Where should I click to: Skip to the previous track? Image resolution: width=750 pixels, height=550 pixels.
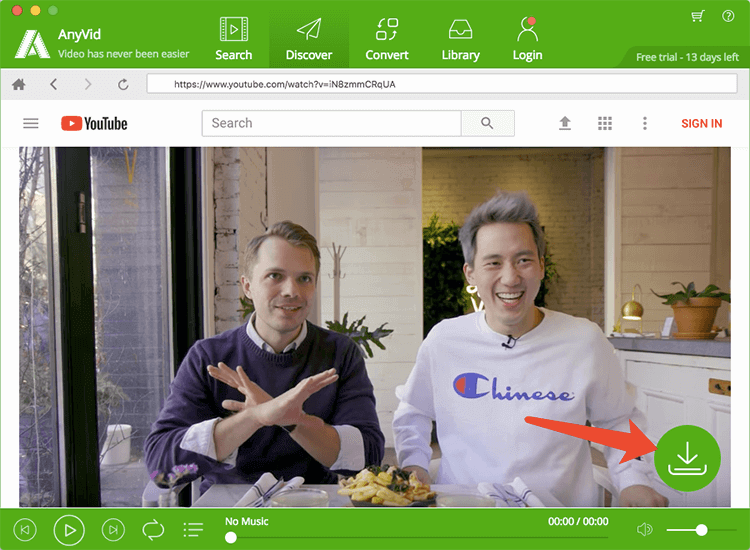point(25,530)
